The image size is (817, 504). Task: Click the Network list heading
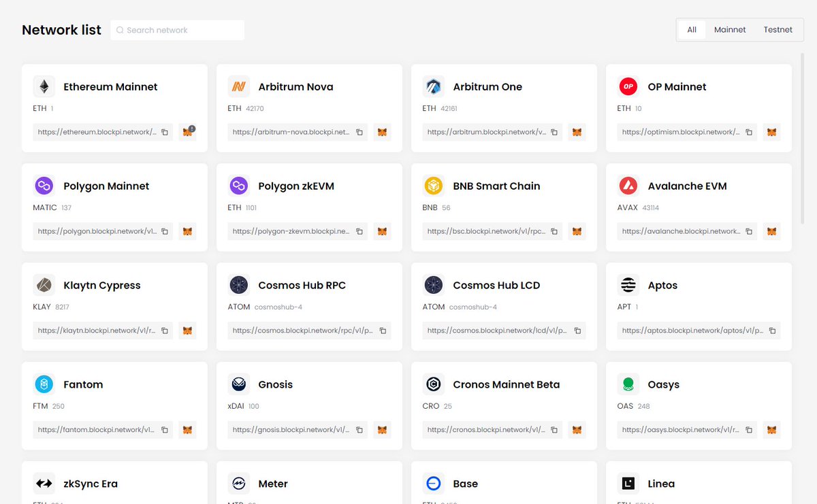click(61, 30)
